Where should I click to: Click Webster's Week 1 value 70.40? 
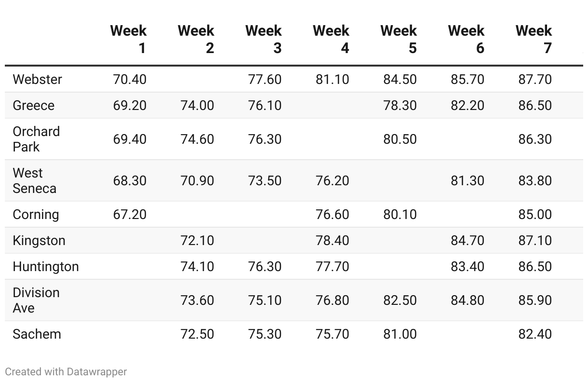coord(130,79)
